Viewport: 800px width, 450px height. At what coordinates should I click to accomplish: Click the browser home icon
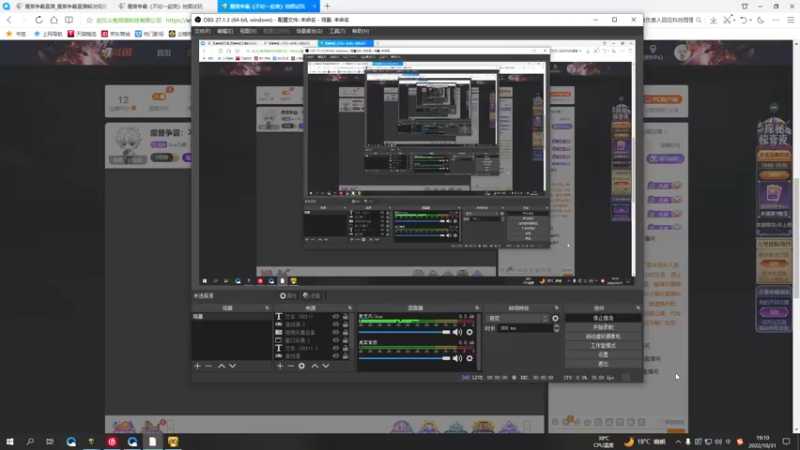(x=54, y=20)
